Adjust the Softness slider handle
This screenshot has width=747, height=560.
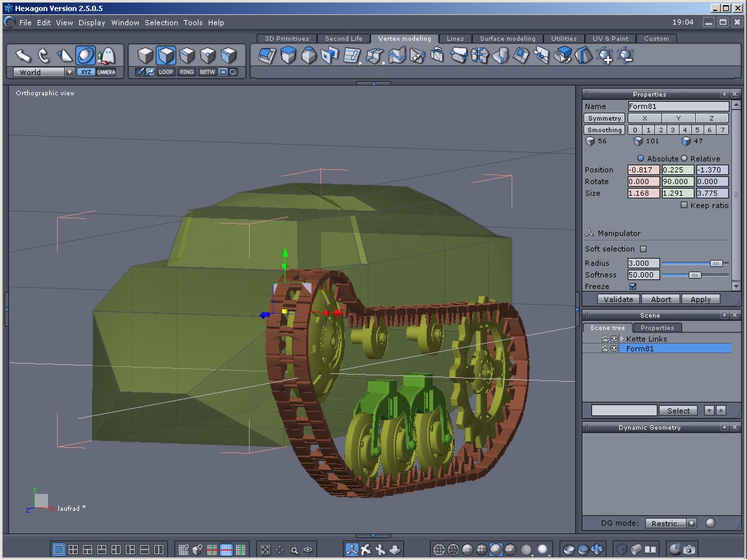pos(694,275)
